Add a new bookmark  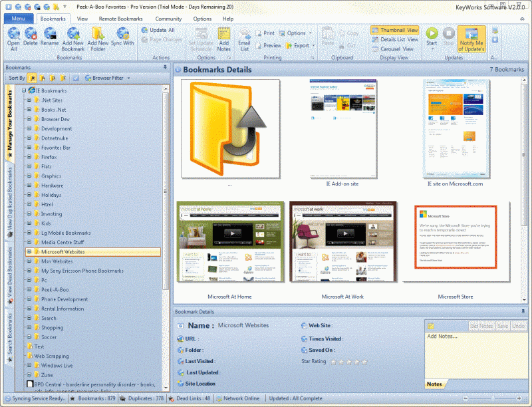coord(73,39)
